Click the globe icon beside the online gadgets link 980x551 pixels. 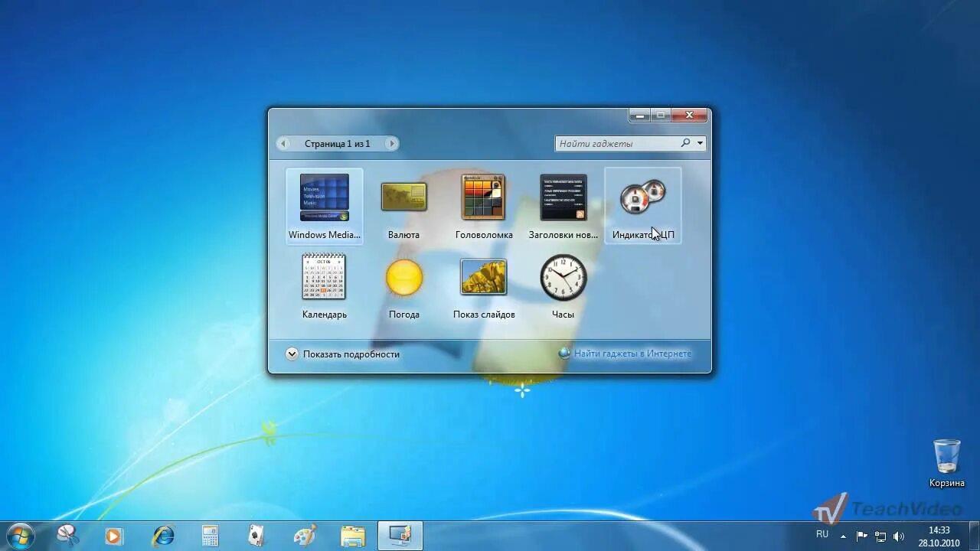click(564, 354)
